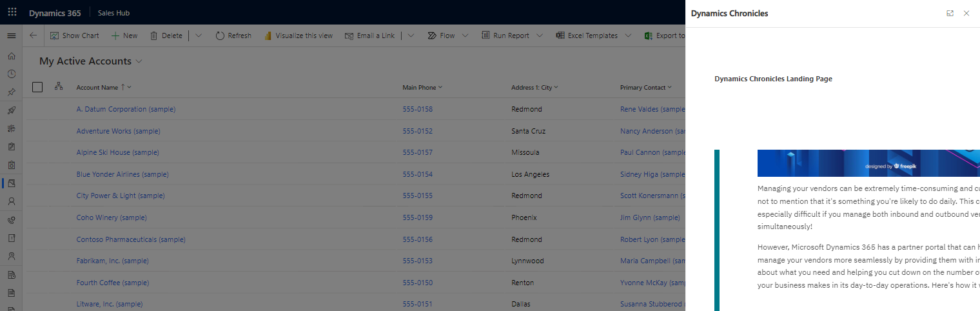Open the Blue Yonder Airlines (sample) account
Screen dimensions: 980x311
click(122, 174)
